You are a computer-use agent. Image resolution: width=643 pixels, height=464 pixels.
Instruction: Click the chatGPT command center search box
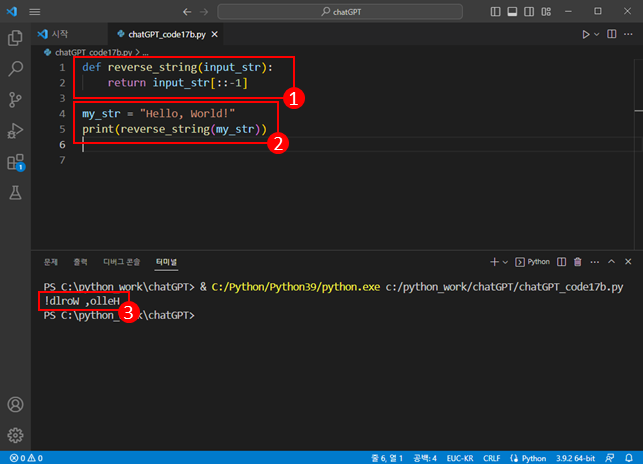pyautogui.click(x=340, y=12)
